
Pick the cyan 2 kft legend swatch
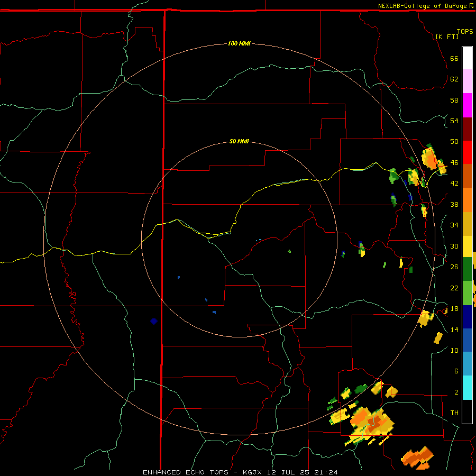tap(467, 388)
